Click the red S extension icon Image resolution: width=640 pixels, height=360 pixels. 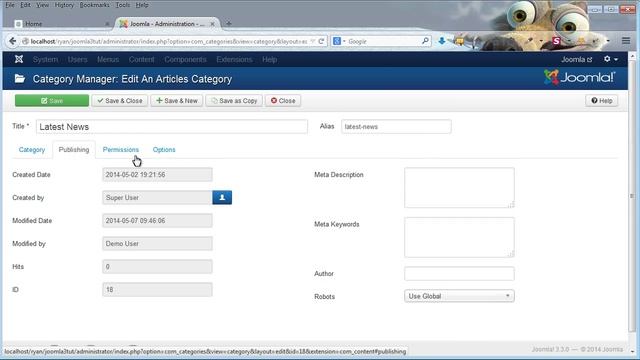click(556, 41)
